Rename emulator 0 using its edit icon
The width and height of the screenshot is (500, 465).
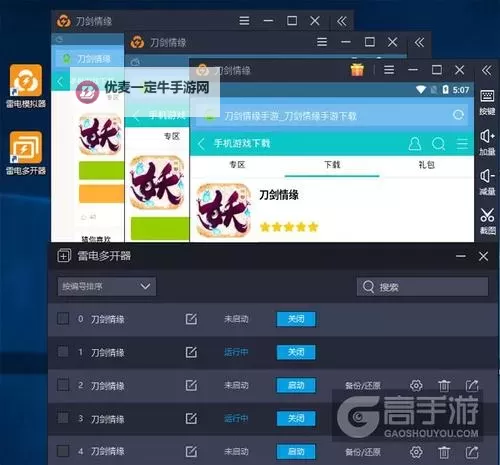click(191, 319)
